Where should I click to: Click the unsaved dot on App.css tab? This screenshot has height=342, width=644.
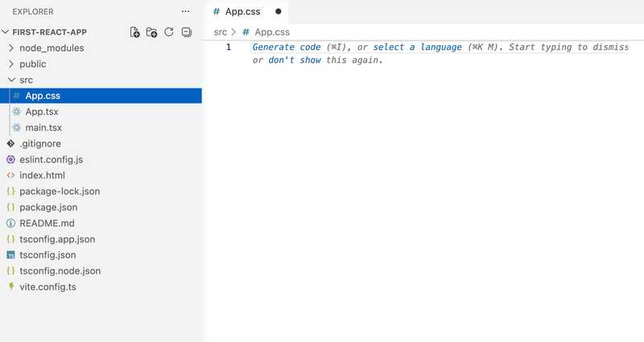point(279,12)
